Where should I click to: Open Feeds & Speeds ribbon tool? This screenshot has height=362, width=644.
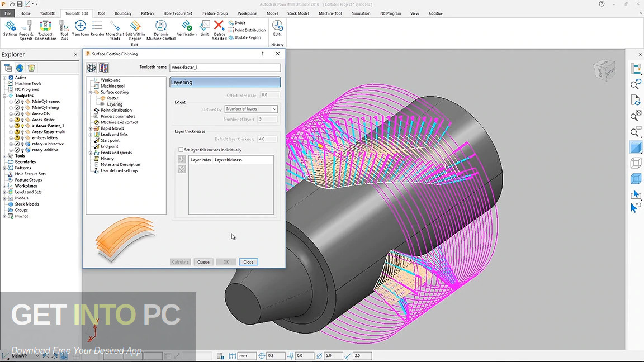point(26,30)
